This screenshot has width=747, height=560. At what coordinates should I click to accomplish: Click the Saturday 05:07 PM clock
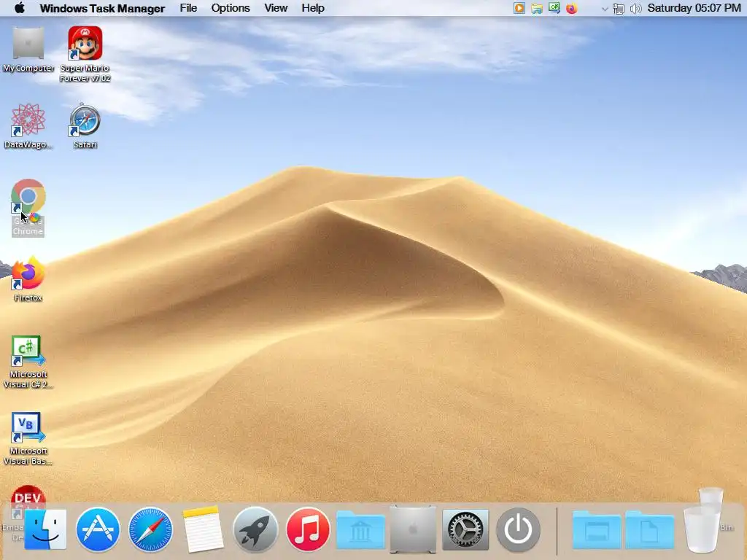coord(694,8)
